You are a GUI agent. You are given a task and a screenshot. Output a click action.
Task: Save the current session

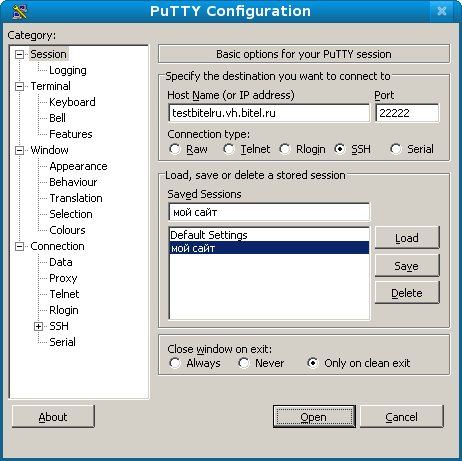pyautogui.click(x=407, y=266)
